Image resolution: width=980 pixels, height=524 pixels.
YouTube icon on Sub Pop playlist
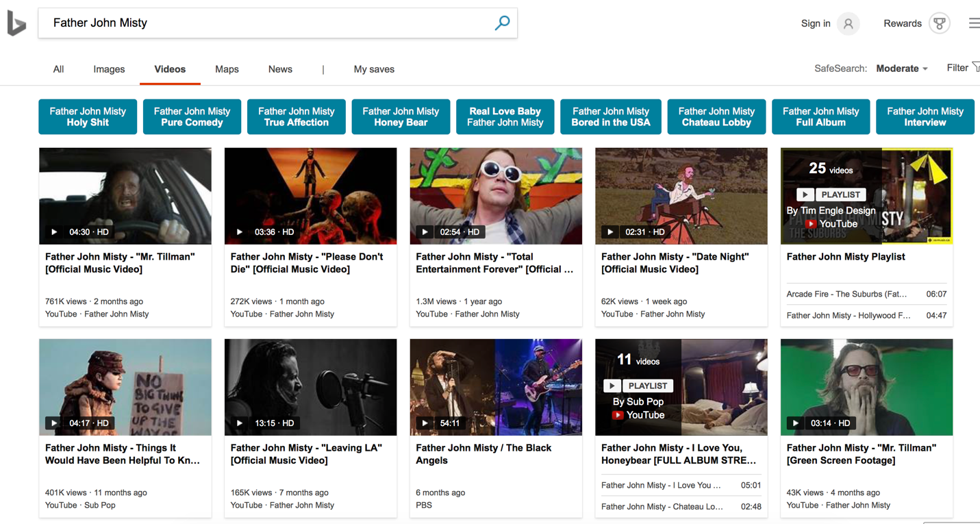pyautogui.click(x=618, y=415)
